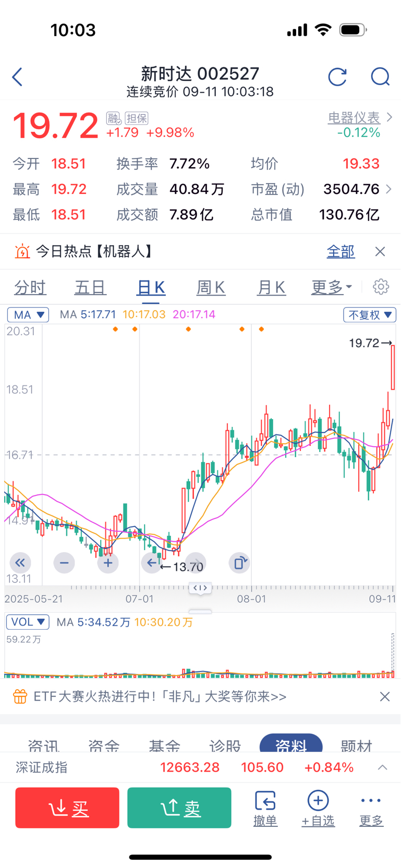Add stock to watchlist via +自选
401x868 pixels.
coord(318,809)
